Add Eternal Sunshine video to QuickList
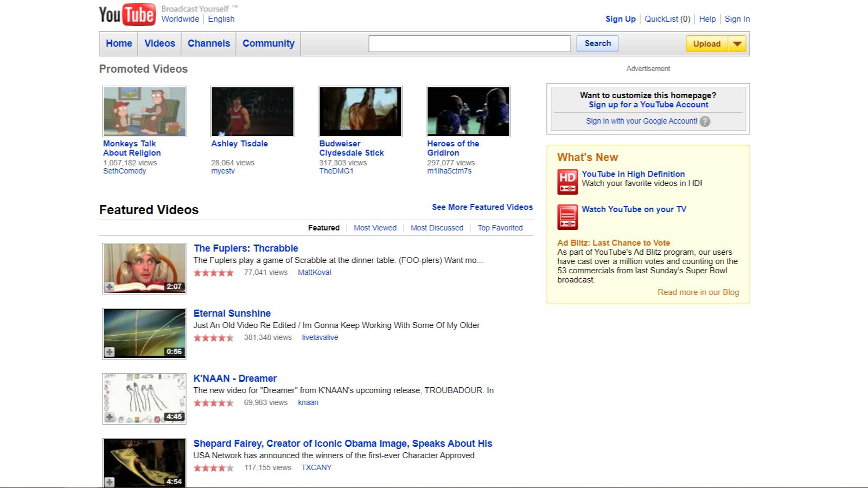The width and height of the screenshot is (868, 488). [110, 352]
